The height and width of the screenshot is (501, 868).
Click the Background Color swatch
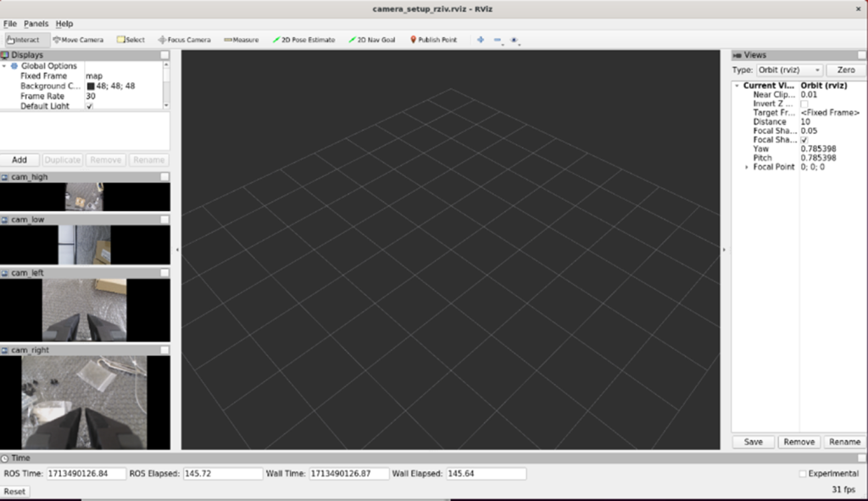click(91, 86)
